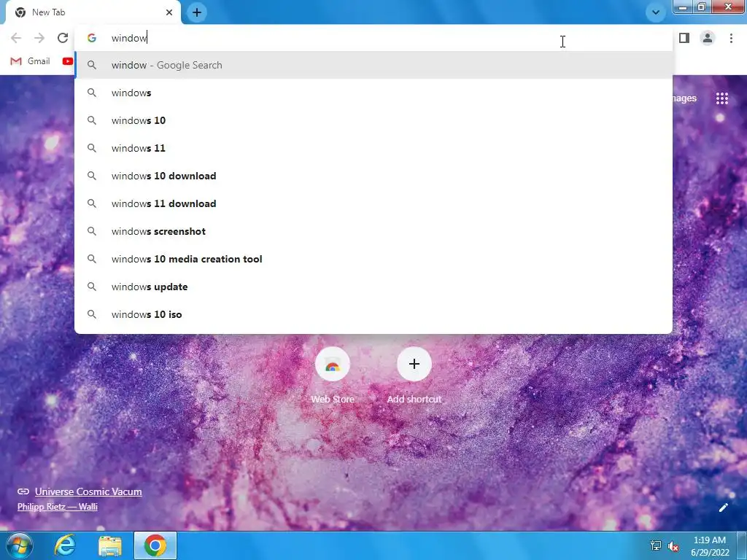Toggle the Chrome side panel icon
Screen dimensions: 747x560
[x=684, y=38]
